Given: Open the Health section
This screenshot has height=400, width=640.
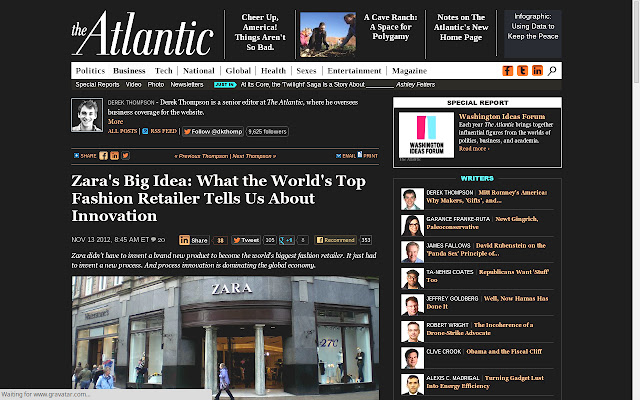Looking at the screenshot, I should click(273, 71).
